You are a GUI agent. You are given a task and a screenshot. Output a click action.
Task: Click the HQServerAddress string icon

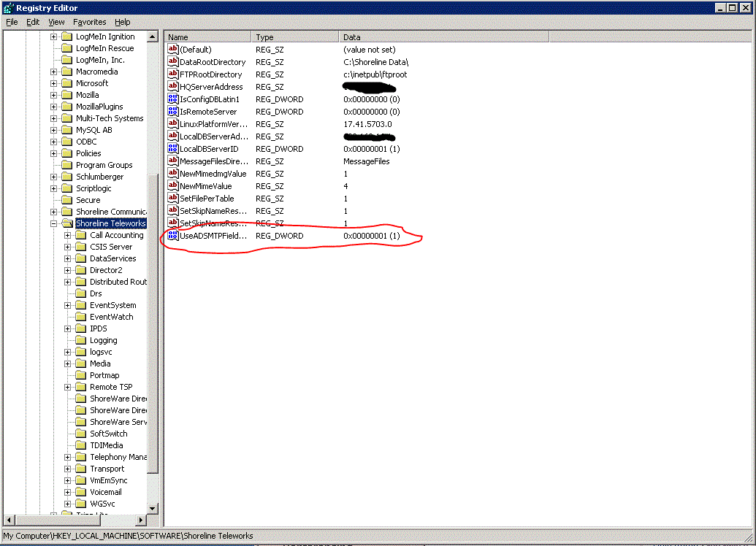172,87
